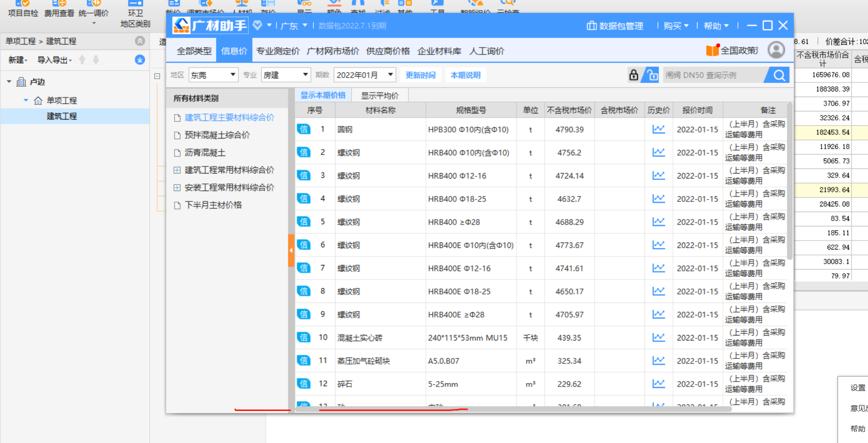This screenshot has height=443, width=868.
Task: Expand 安装工程常用材料综合价 category
Action: point(177,187)
